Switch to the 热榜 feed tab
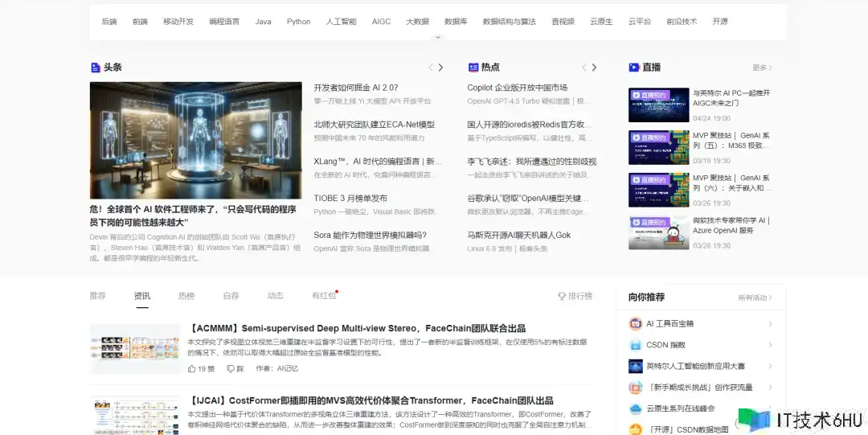Screen dimensions: 868x435 (x=186, y=296)
